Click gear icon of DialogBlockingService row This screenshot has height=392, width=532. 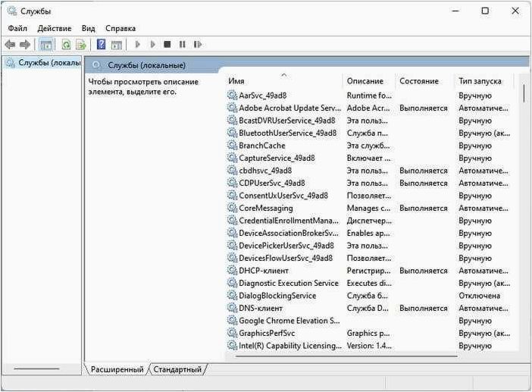[x=233, y=295]
